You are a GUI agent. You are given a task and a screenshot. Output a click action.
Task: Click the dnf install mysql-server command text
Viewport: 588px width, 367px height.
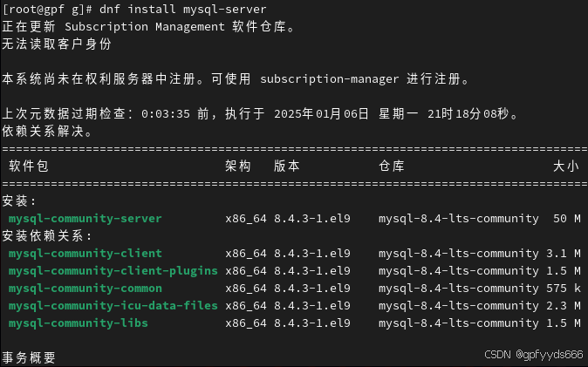182,9
